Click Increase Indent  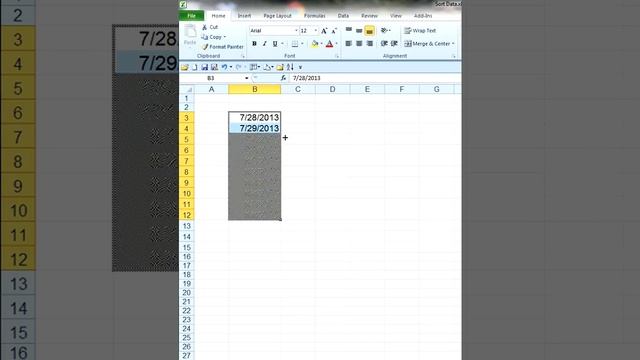click(394, 44)
